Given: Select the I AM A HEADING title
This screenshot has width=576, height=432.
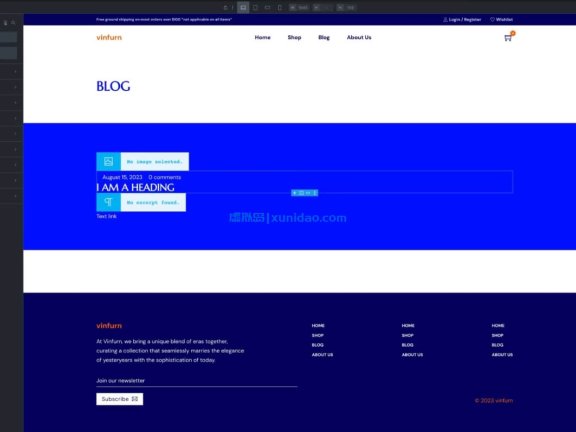Looking at the screenshot, I should [x=135, y=187].
